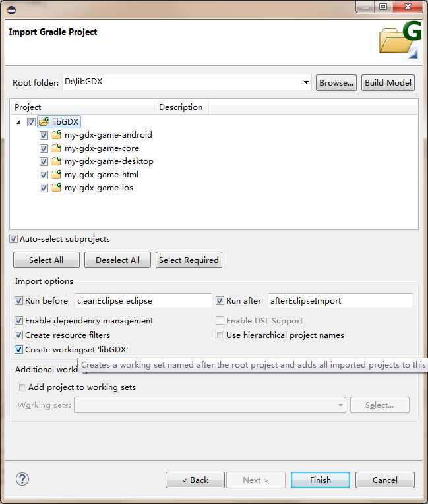Viewport: 428px width, 504px height.
Task: Click the Run after tasks field
Action: [340, 301]
